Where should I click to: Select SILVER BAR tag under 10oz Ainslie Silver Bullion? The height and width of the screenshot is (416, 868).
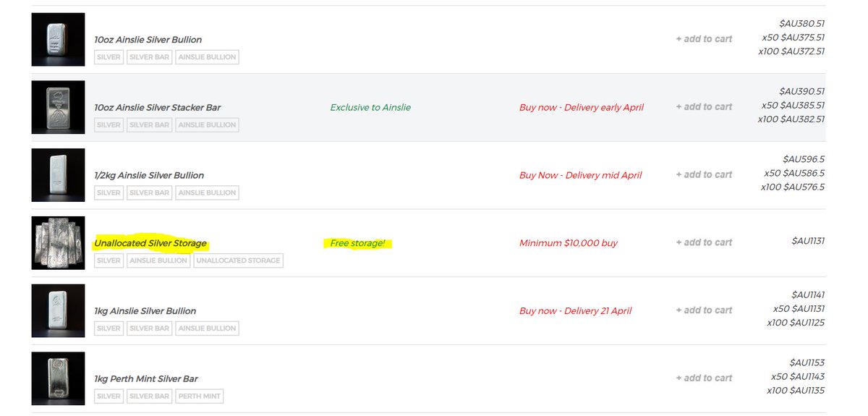[149, 57]
